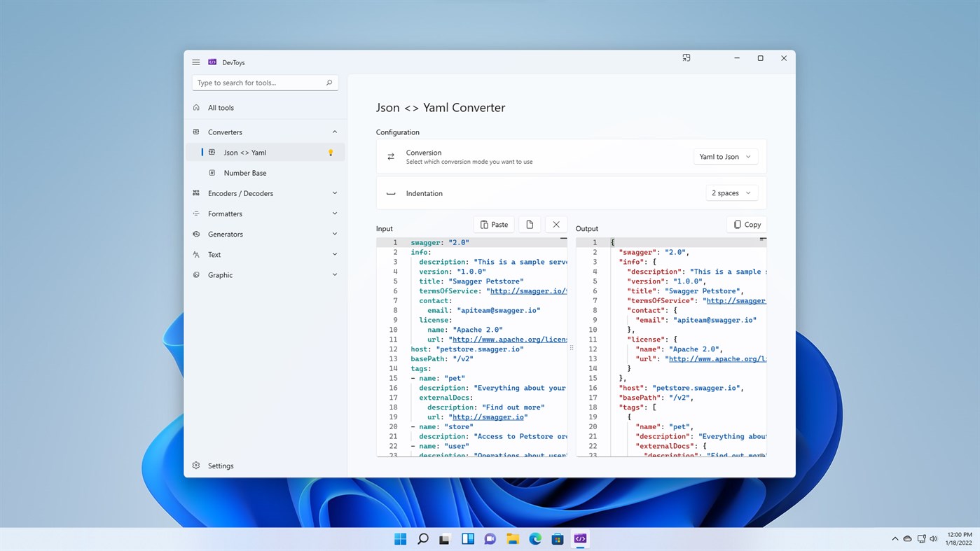Viewport: 980px width, 551px height.
Task: Open the navigation hamburger menu
Action: 195,62
